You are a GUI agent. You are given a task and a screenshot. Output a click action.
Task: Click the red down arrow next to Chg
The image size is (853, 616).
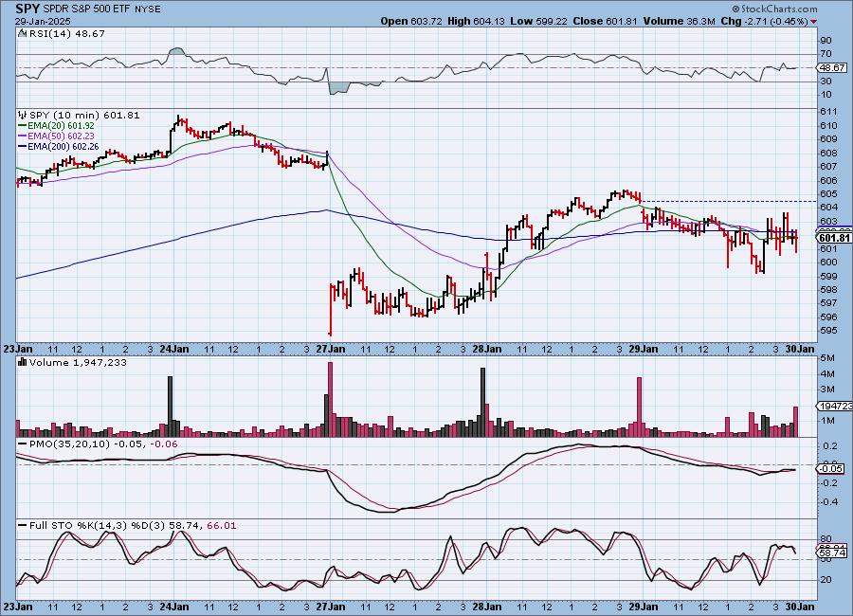(x=813, y=22)
